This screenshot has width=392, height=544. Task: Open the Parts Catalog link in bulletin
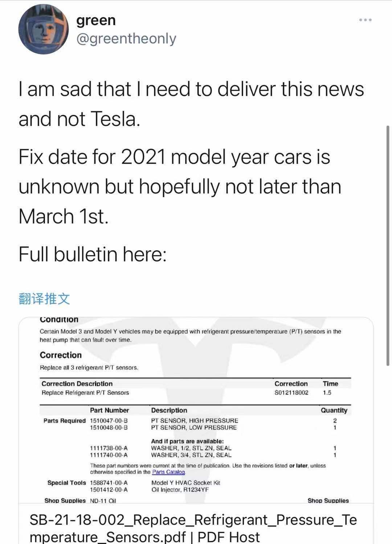click(x=168, y=472)
